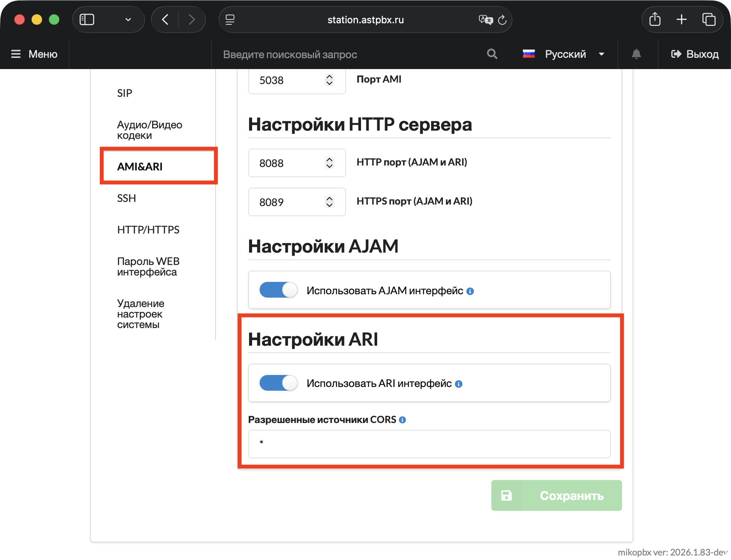Click info icon next to AJAM interface
The width and height of the screenshot is (731, 560).
[470, 291]
